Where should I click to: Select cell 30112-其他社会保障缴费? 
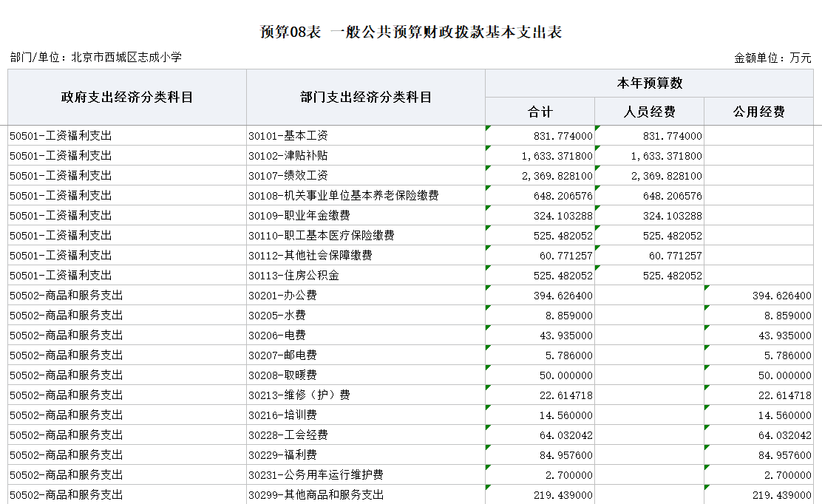(x=366, y=255)
